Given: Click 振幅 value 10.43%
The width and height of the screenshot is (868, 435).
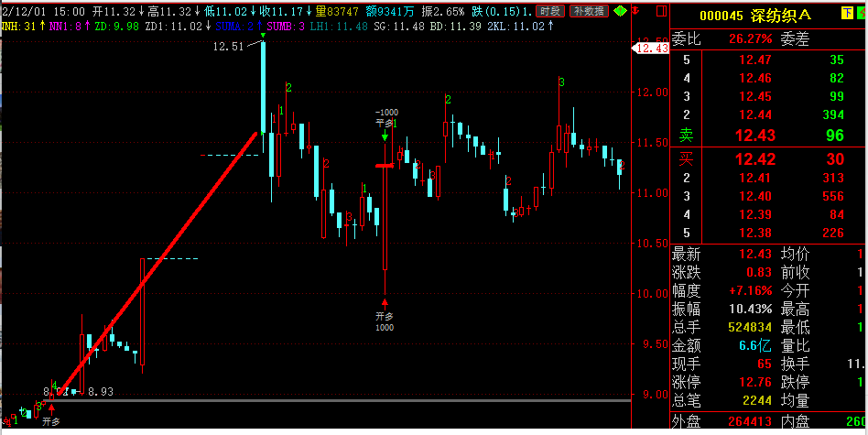Looking at the screenshot, I should point(750,309).
